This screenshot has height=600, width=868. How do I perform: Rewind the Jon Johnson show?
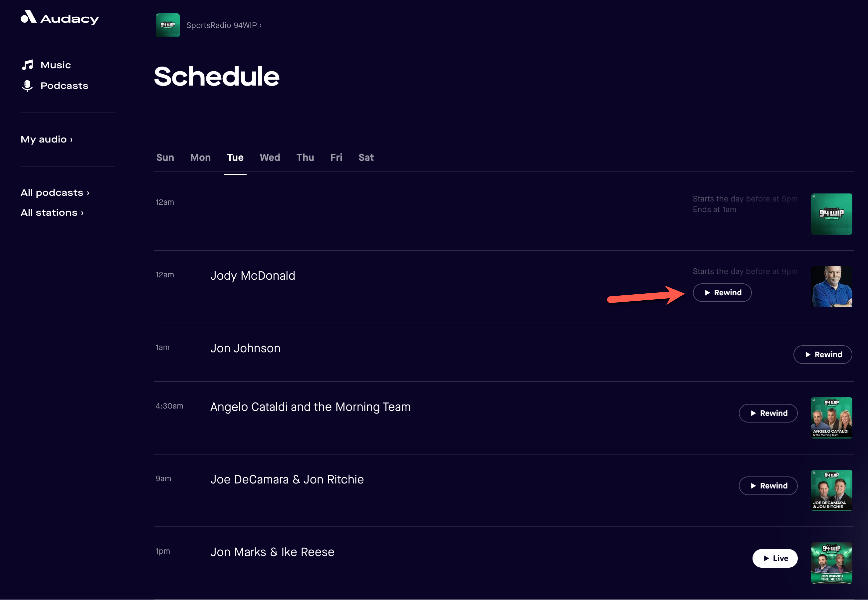pos(822,354)
